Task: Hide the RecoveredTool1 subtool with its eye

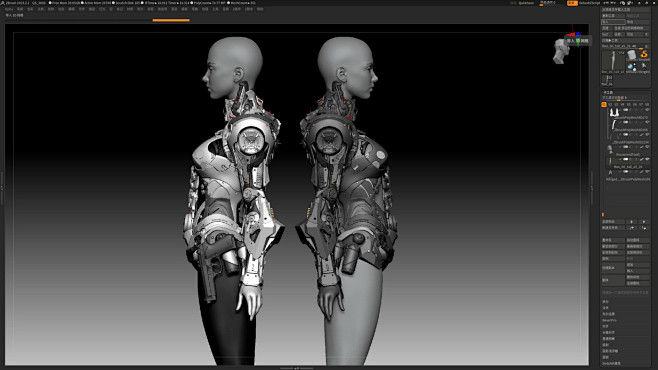Action: (x=647, y=147)
